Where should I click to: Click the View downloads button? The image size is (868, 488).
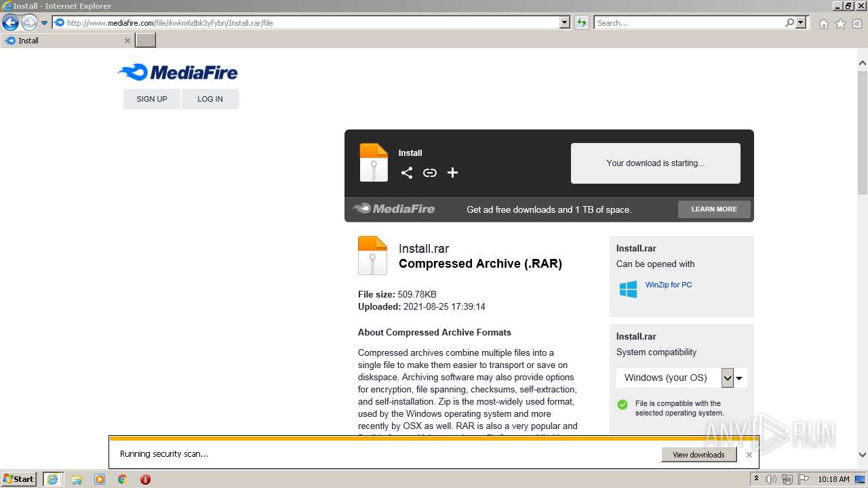click(x=698, y=455)
